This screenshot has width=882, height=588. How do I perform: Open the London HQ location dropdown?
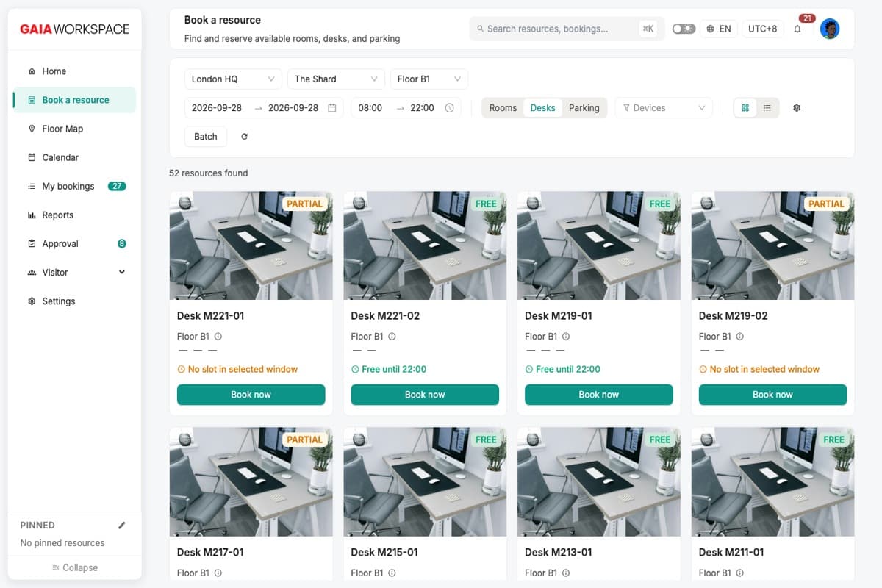(233, 79)
